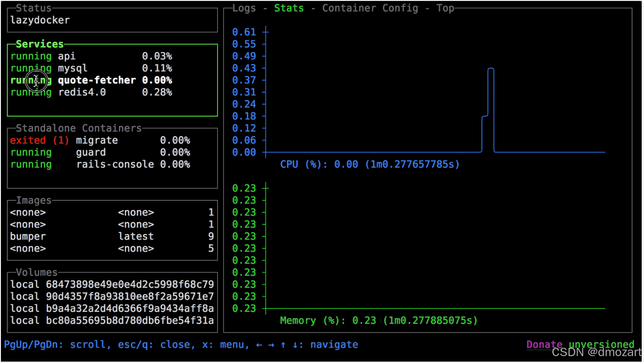Click the CPU spike peak in the graph
This screenshot has height=363, width=644.
coord(491,69)
